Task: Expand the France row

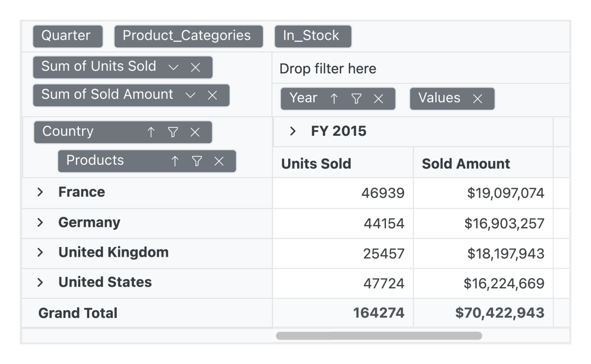Action: pyautogui.click(x=41, y=192)
